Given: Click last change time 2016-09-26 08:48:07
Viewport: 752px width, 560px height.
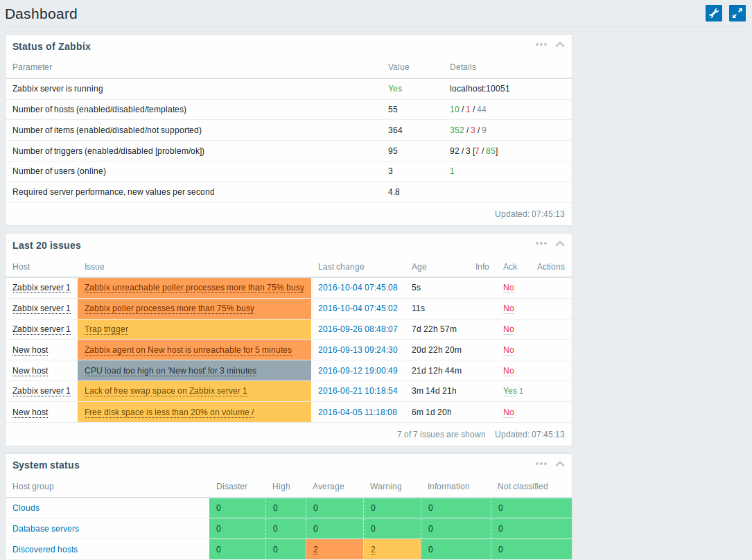Looking at the screenshot, I should point(358,329).
